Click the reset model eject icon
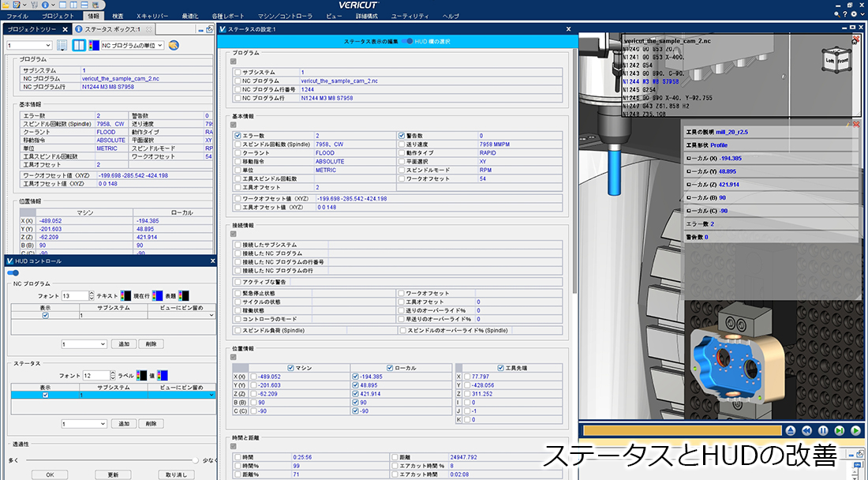Image resolution: width=868 pixels, height=480 pixels. (791, 431)
